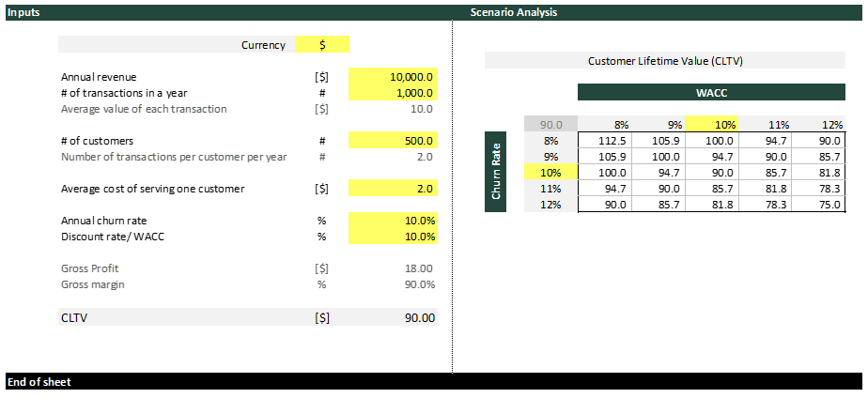The image size is (868, 398).
Task: Click "Customer Lifetime Value (CLTV)" title
Action: click(x=665, y=61)
